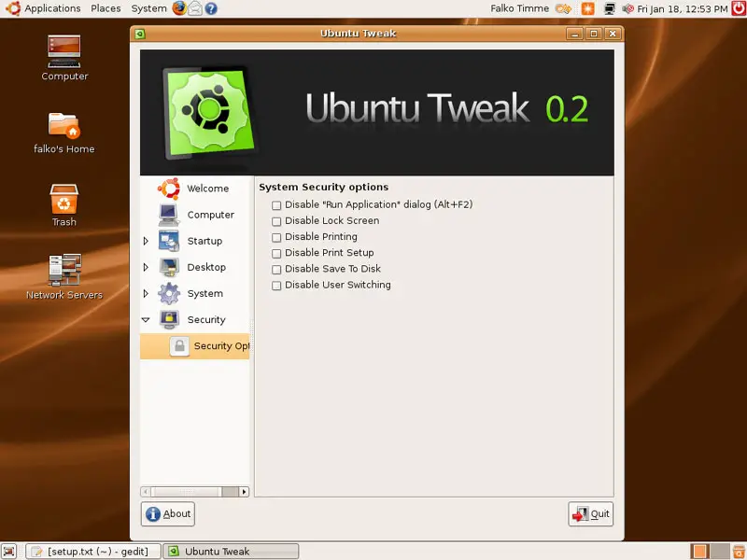Image resolution: width=747 pixels, height=560 pixels.
Task: Expand the Startup tree node arrow
Action: [146, 241]
